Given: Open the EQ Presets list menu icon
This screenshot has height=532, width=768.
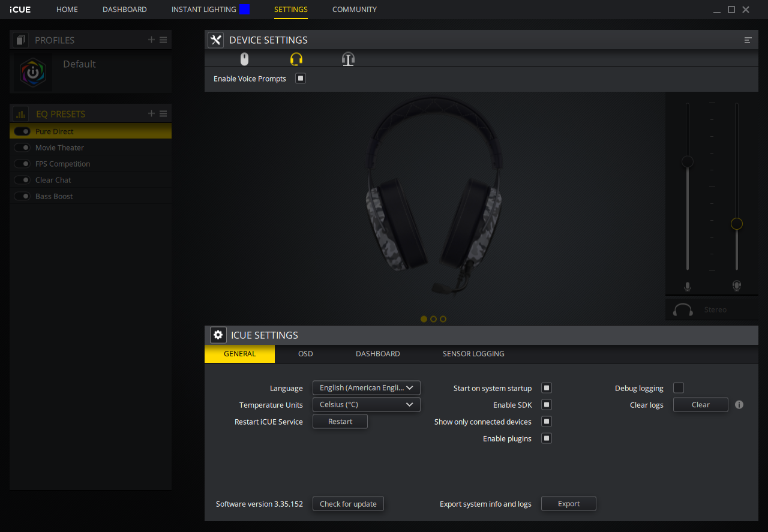Looking at the screenshot, I should tap(163, 113).
